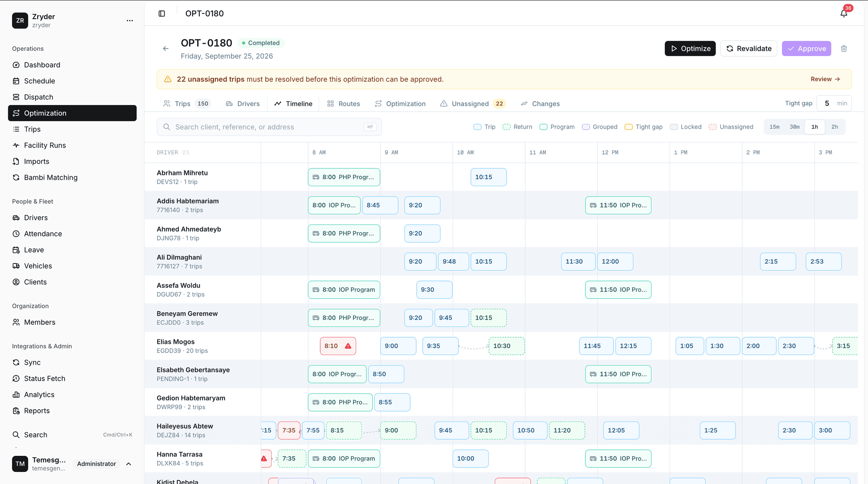Click the Unassigned legend swatch
868x484 pixels.
[713, 127]
